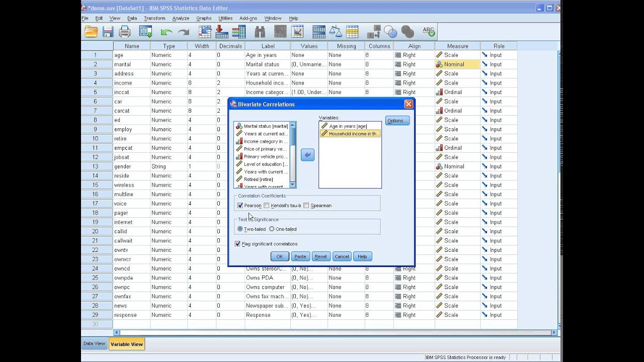
Task: Save the document with the floppy disk icon
Action: click(x=108, y=32)
